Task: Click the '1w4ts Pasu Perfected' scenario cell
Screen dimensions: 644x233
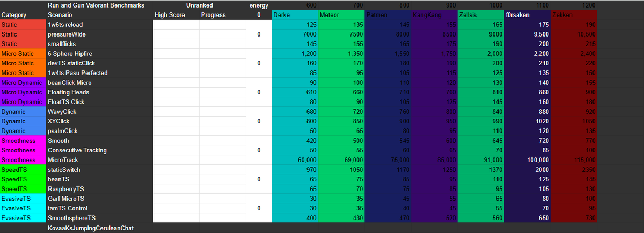Action: click(99, 72)
